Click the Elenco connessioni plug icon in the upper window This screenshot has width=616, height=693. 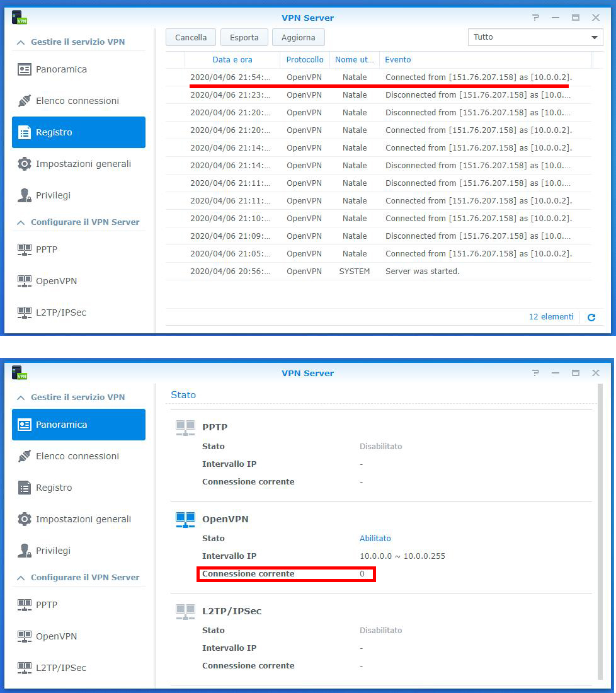[25, 101]
